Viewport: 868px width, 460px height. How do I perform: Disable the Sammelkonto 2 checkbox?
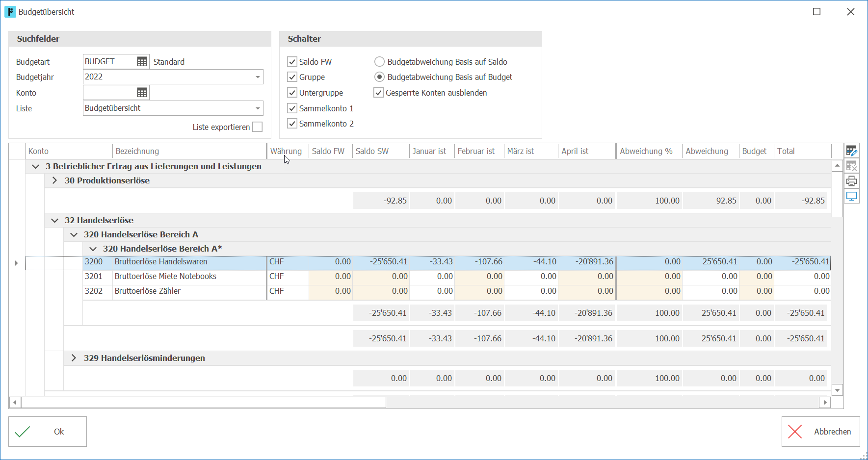(x=292, y=124)
